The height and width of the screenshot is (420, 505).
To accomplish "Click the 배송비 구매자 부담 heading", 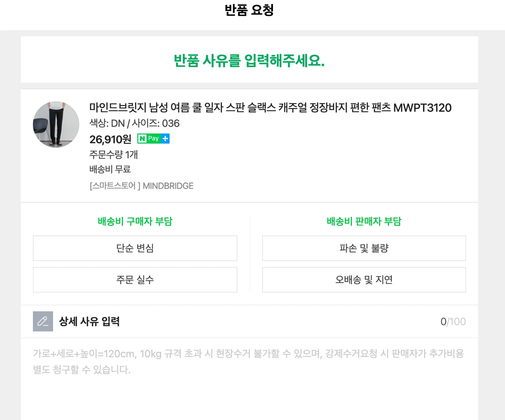I will 135,221.
